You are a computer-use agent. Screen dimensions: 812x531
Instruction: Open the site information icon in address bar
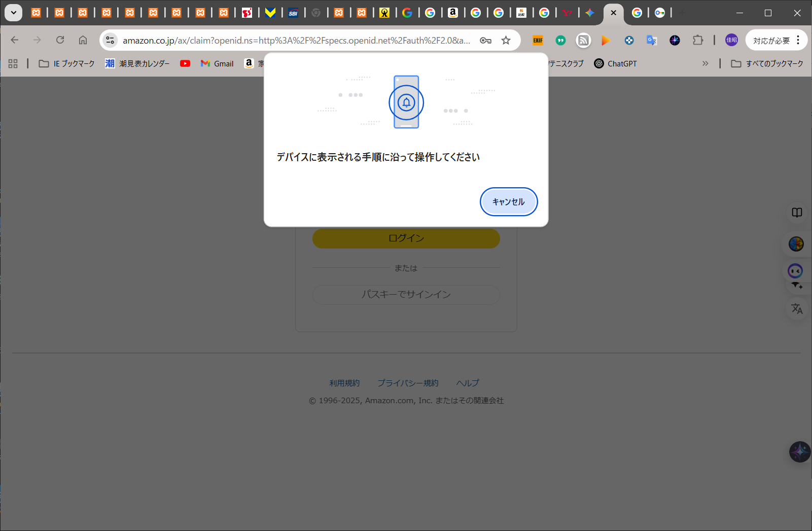[110, 41]
